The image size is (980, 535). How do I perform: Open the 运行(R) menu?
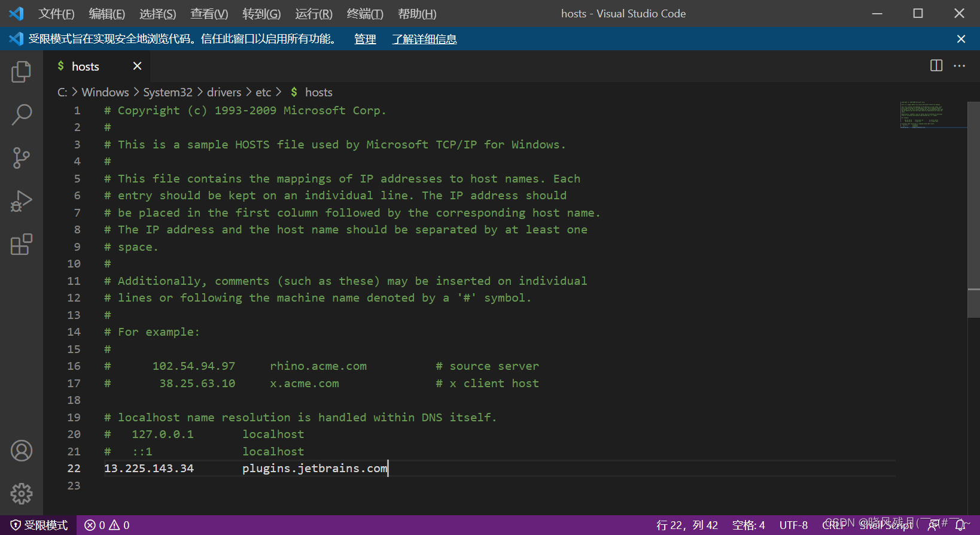314,14
